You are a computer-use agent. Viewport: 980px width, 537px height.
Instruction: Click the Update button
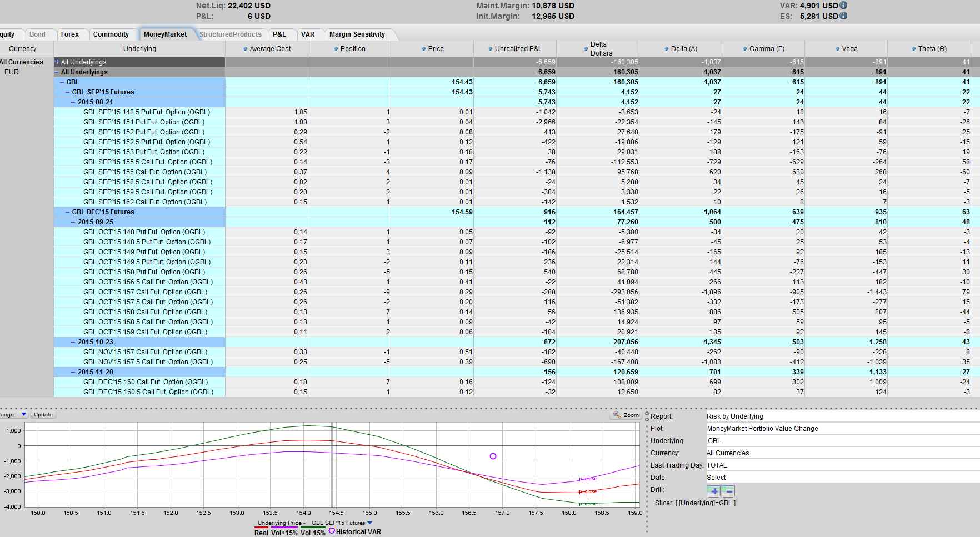pos(43,415)
